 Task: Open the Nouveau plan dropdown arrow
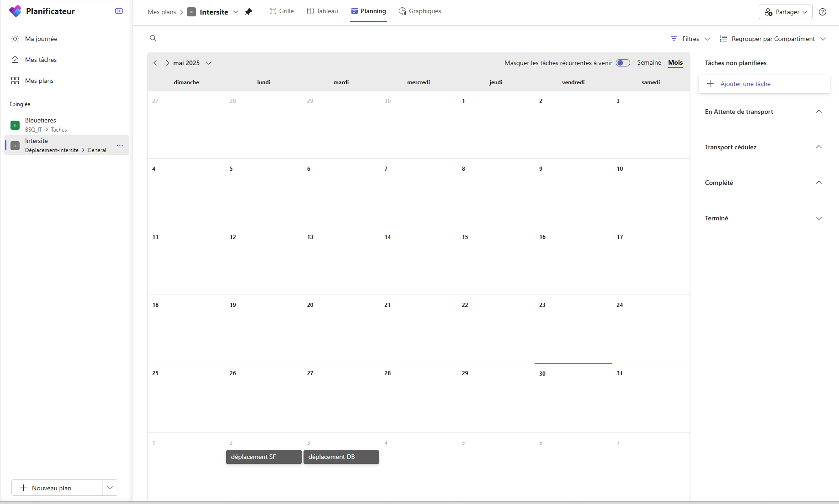click(110, 488)
